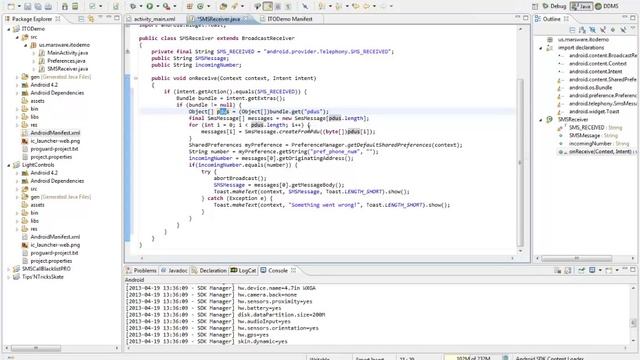The image size is (640, 360).
Task: Open the ITODemo Manifest editor tab
Action: pyautogui.click(x=290, y=19)
